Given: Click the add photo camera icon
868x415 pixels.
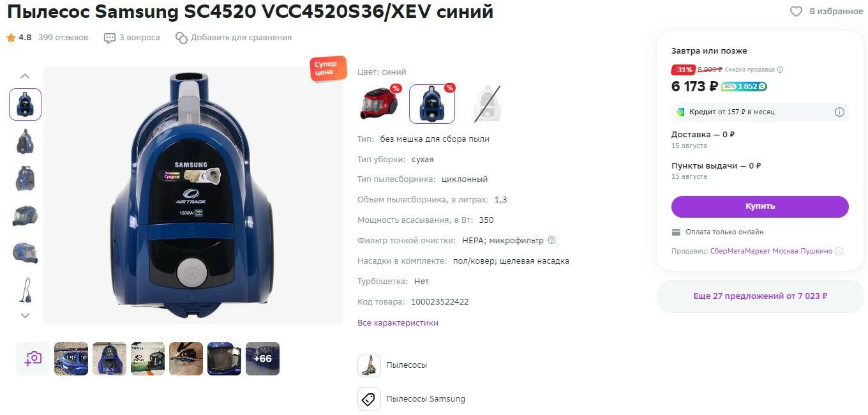Looking at the screenshot, I should pos(33,359).
